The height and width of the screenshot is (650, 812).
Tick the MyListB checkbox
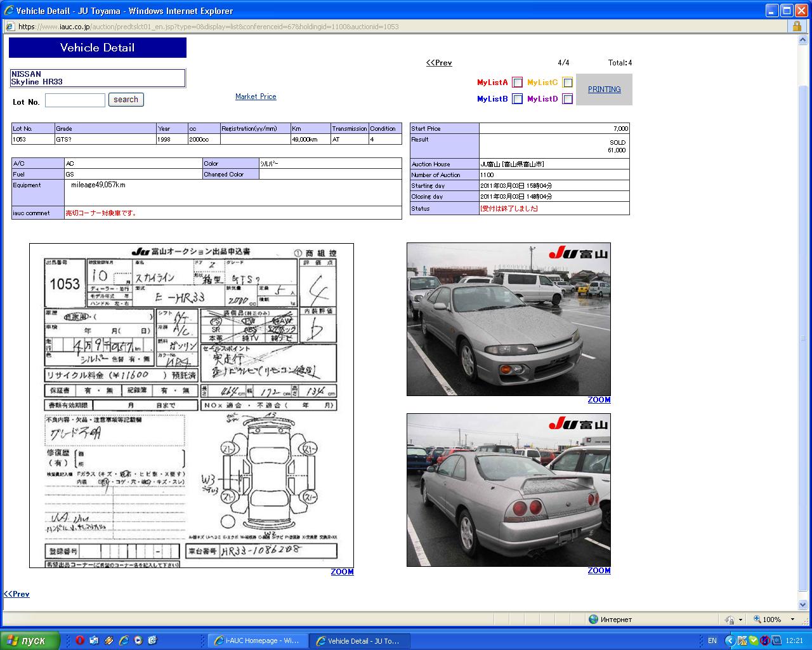(x=518, y=99)
